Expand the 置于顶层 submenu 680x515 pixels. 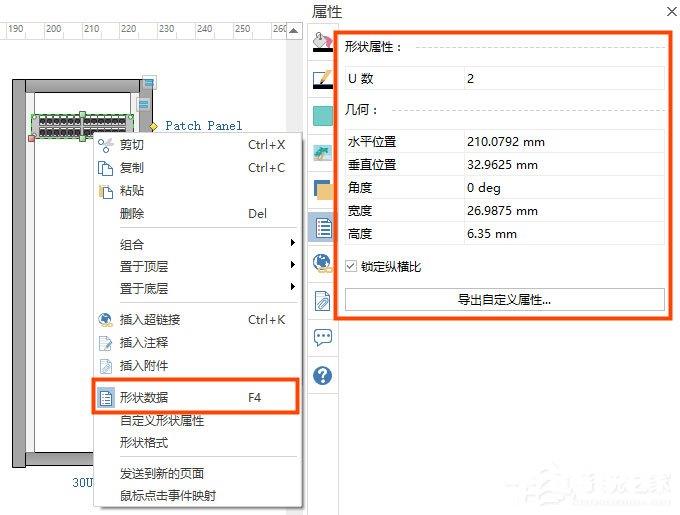(x=197, y=266)
